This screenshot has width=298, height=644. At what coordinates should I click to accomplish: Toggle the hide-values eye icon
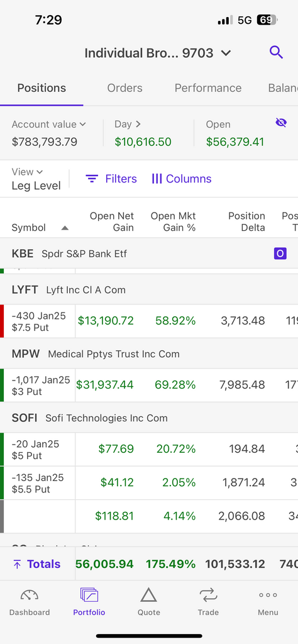coord(281,123)
